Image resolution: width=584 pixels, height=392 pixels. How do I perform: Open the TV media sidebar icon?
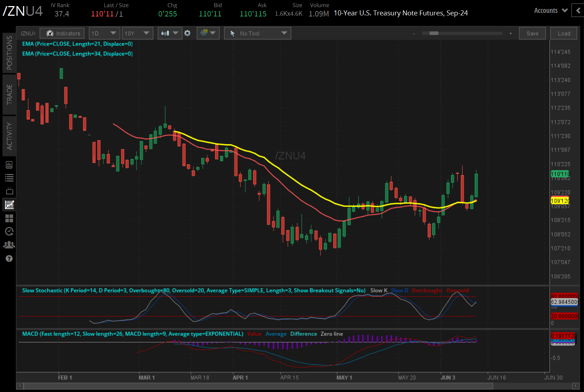pyautogui.click(x=9, y=191)
